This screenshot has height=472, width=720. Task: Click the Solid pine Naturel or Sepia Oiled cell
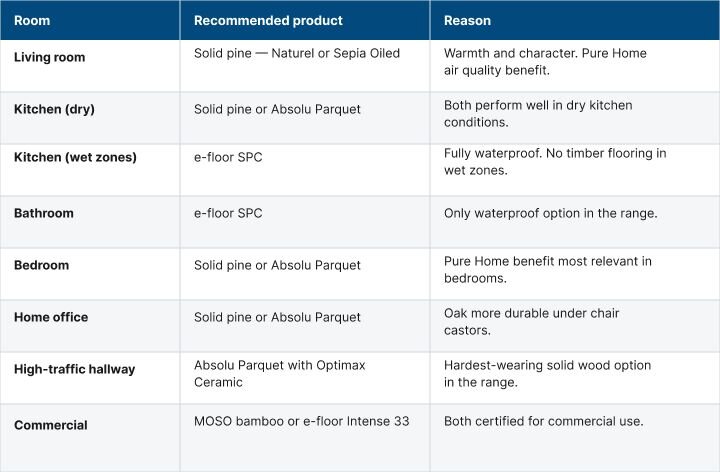click(297, 53)
